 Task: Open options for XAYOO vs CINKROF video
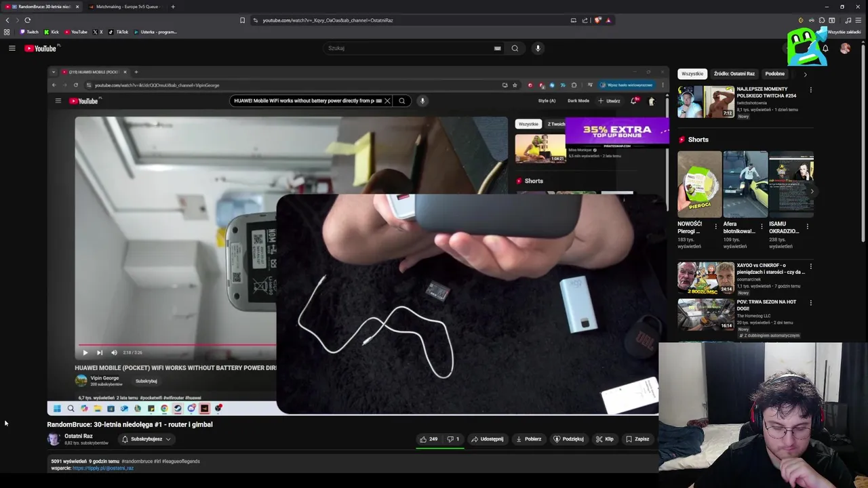click(810, 266)
